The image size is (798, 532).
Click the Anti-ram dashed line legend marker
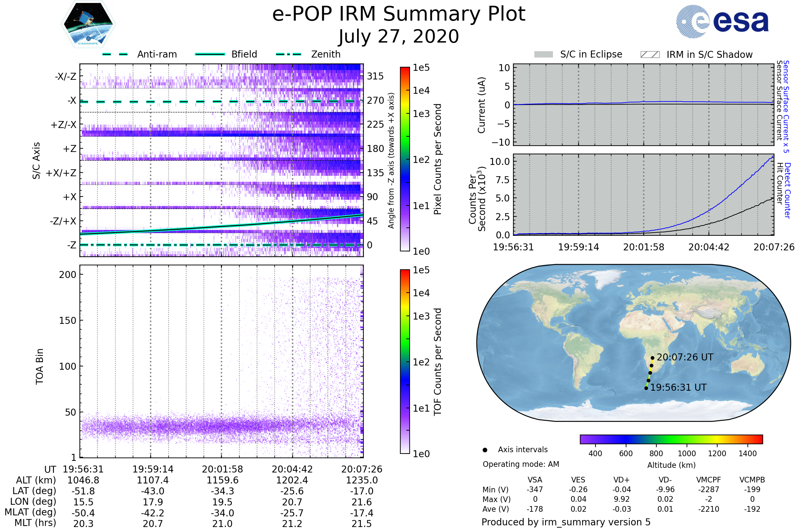click(x=115, y=54)
